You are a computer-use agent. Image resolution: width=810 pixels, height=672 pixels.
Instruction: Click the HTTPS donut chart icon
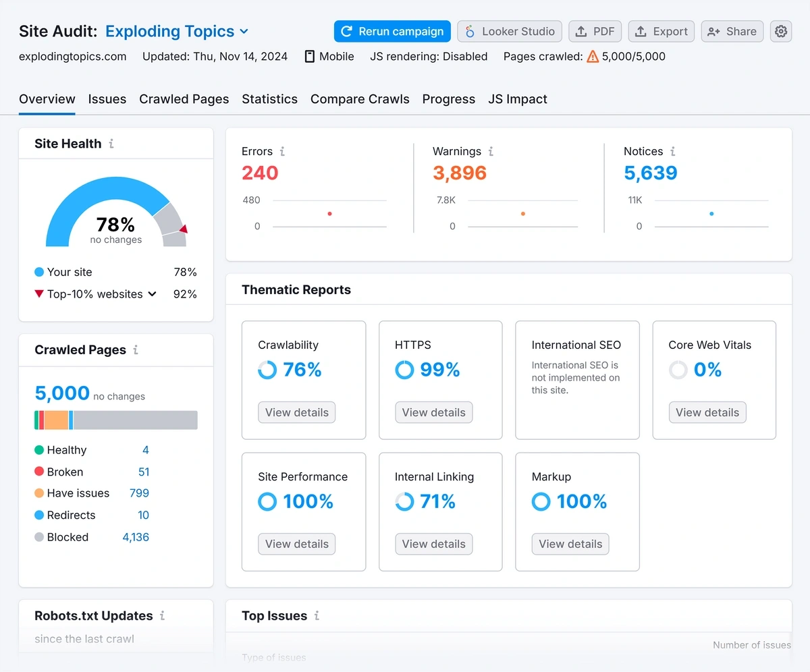[404, 370]
